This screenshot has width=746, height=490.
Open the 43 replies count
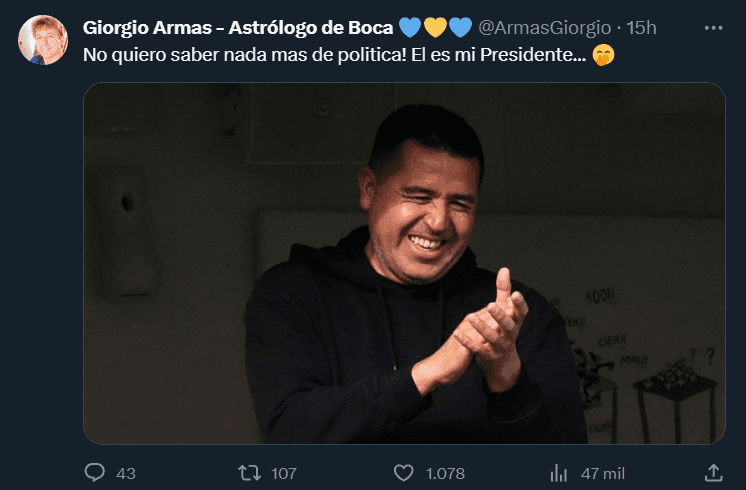pos(126,473)
